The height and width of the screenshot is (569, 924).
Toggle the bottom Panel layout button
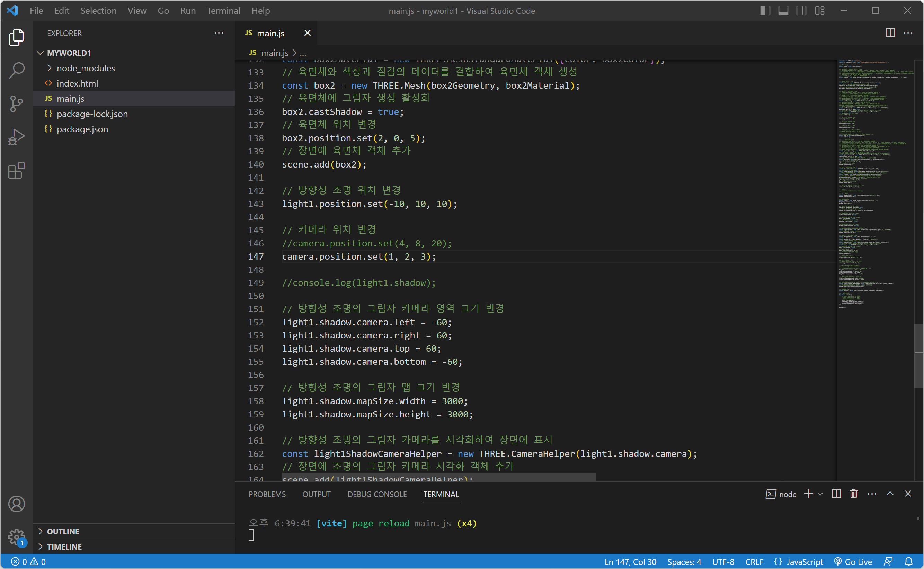point(783,10)
